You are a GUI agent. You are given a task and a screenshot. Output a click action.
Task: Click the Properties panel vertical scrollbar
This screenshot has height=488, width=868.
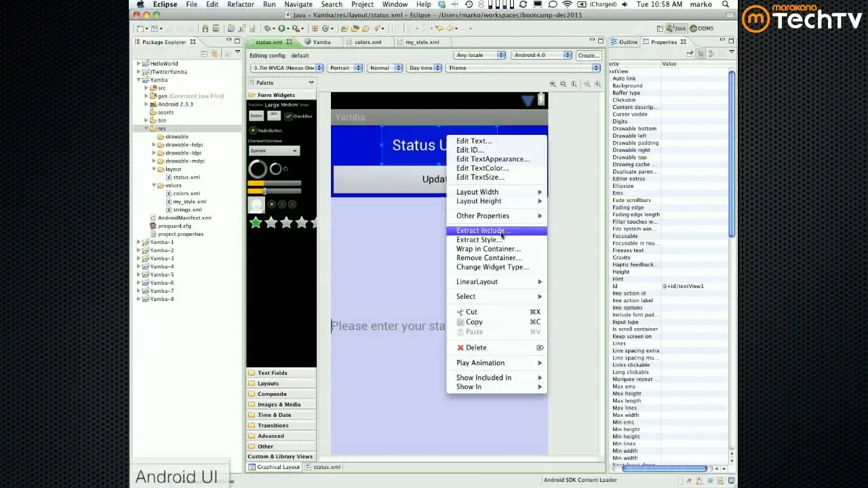(x=732, y=152)
